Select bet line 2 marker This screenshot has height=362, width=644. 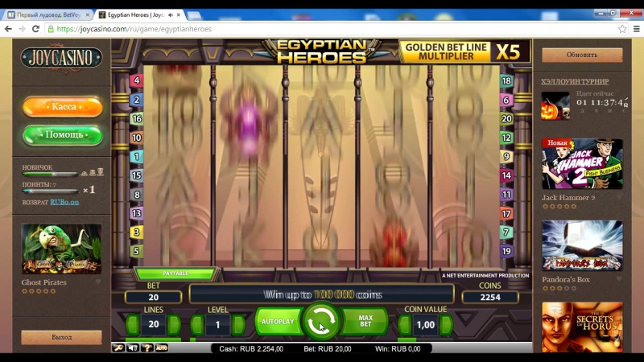(x=136, y=100)
